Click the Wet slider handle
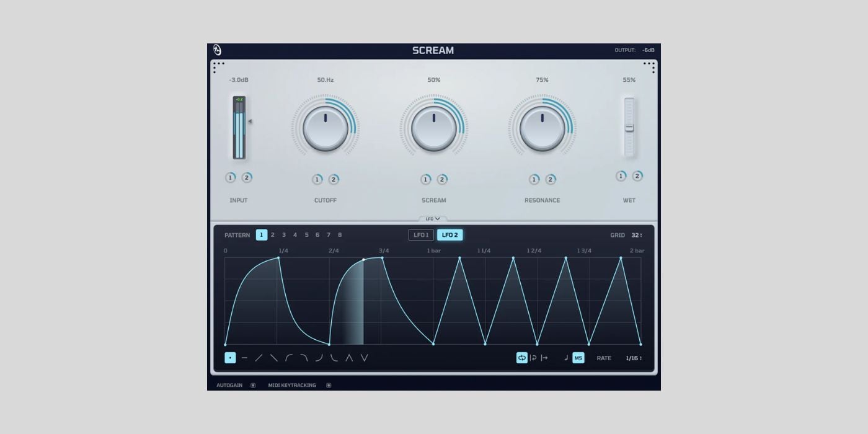This screenshot has width=868, height=434. tap(629, 128)
